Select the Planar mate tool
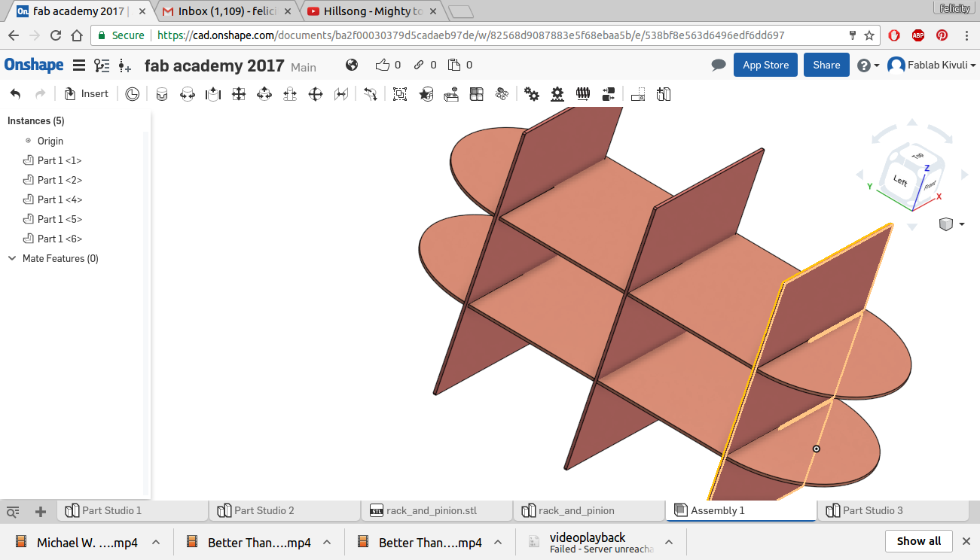Screen dimensions: 980x560 click(x=239, y=94)
